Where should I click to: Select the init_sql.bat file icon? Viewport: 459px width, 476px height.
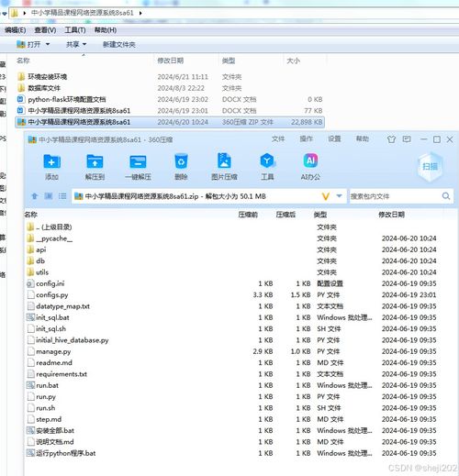(30, 317)
